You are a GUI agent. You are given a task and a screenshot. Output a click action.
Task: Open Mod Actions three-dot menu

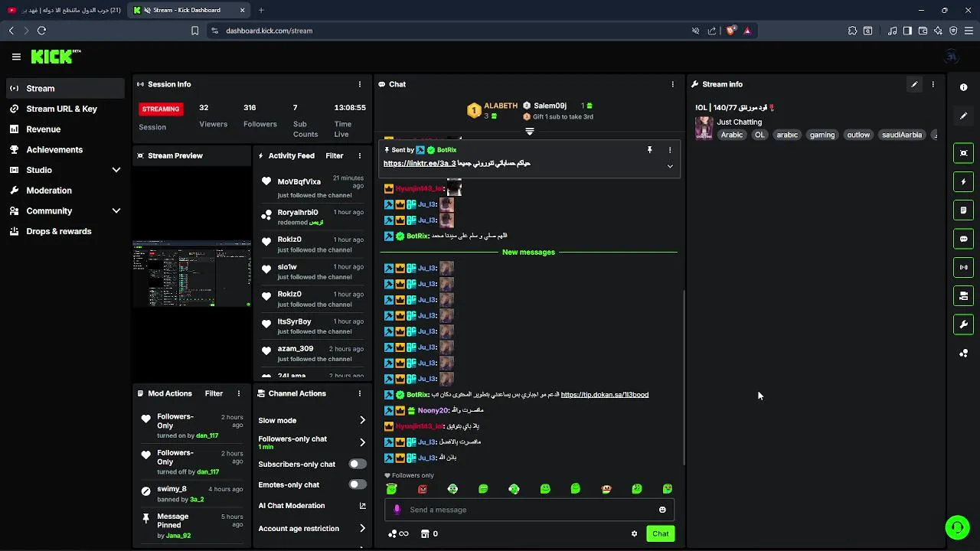tap(239, 393)
